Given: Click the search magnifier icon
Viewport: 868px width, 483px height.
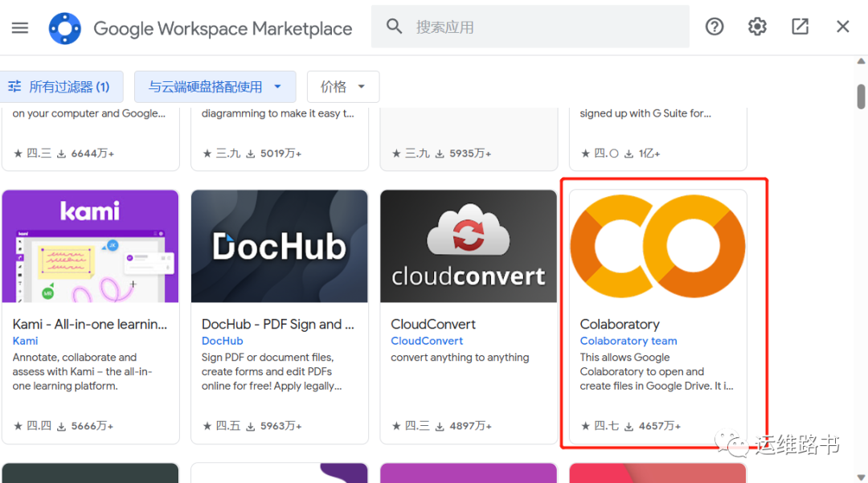Looking at the screenshot, I should 394,26.
